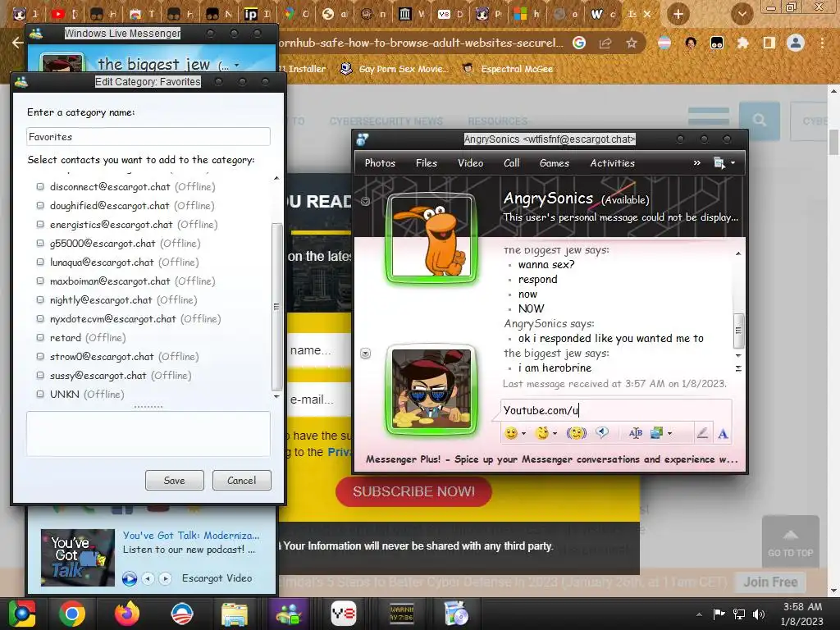
Task: Click the Windows Start button
Action: (x=22, y=614)
